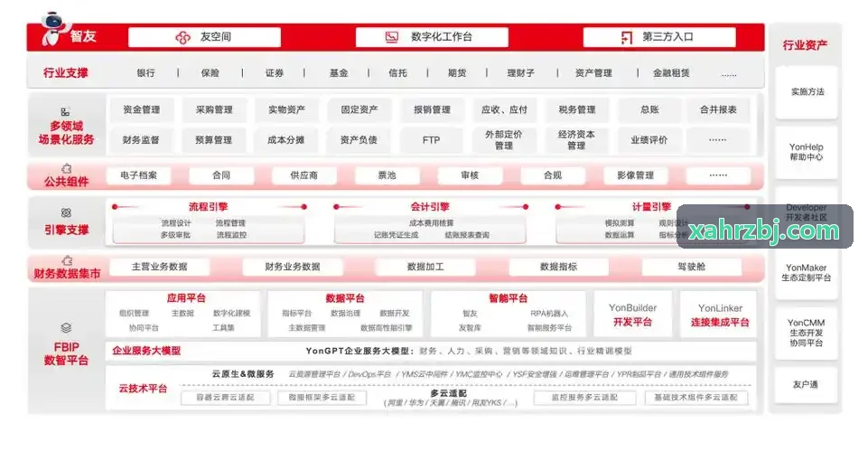Open the 友户通 side card
Viewport: 868px width, 452px height.
(806, 384)
